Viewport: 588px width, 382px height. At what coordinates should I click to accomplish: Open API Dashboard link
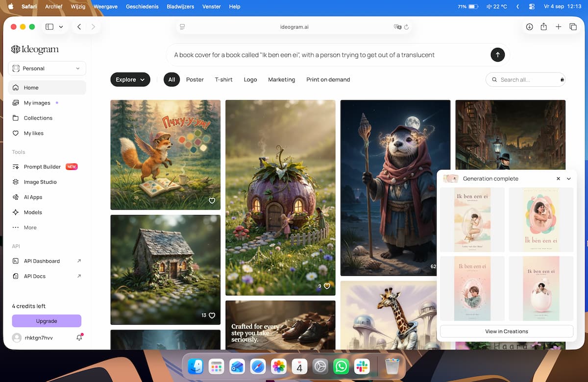[x=47, y=261]
